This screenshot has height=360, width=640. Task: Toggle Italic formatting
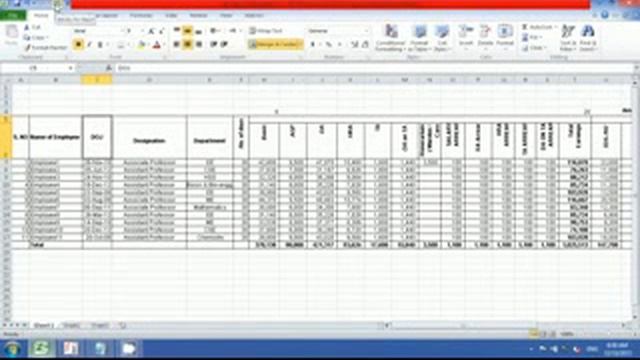89,44
